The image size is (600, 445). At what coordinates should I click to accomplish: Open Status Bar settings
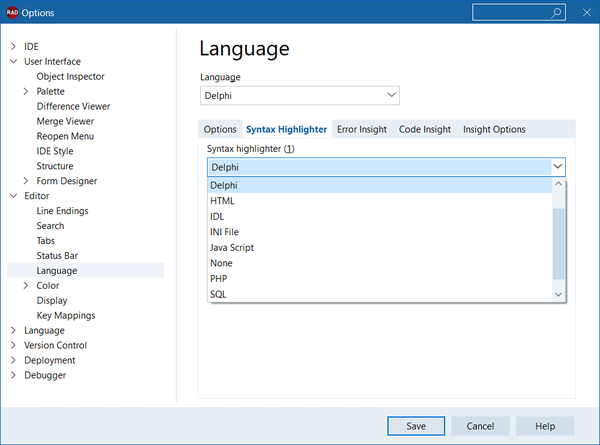pyautogui.click(x=57, y=256)
